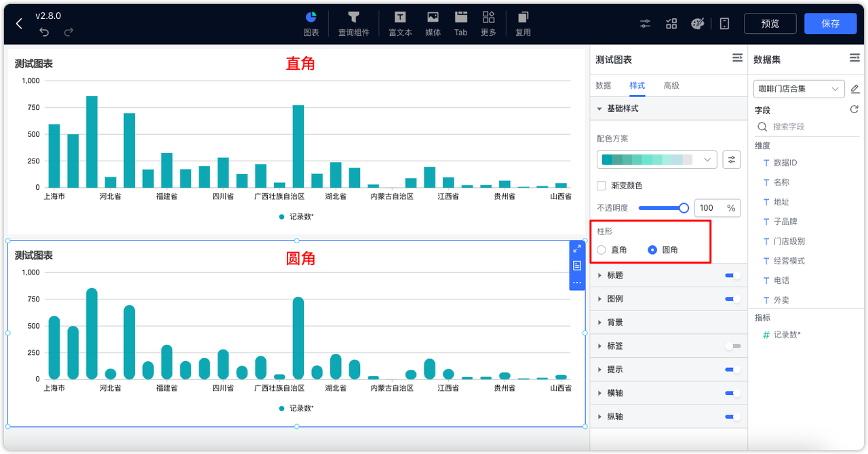The image size is (868, 454).
Task: Switch to mobile preview via phone icon
Action: pos(724,23)
